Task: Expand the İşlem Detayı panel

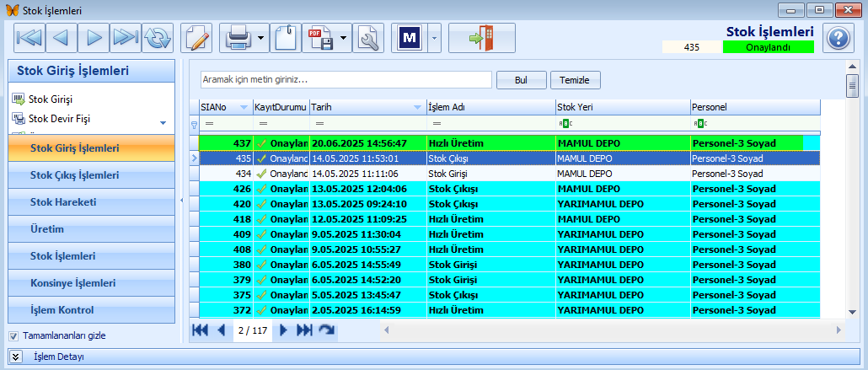Action: click(x=15, y=357)
